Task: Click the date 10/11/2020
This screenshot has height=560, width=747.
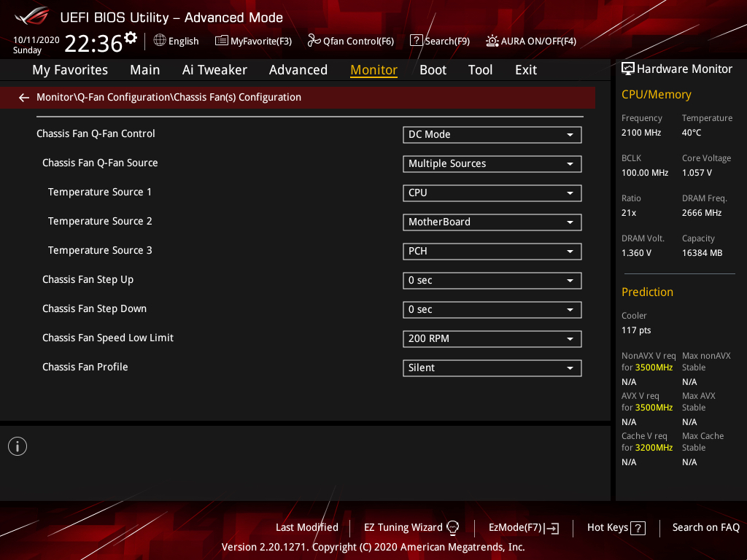Action: click(x=36, y=40)
